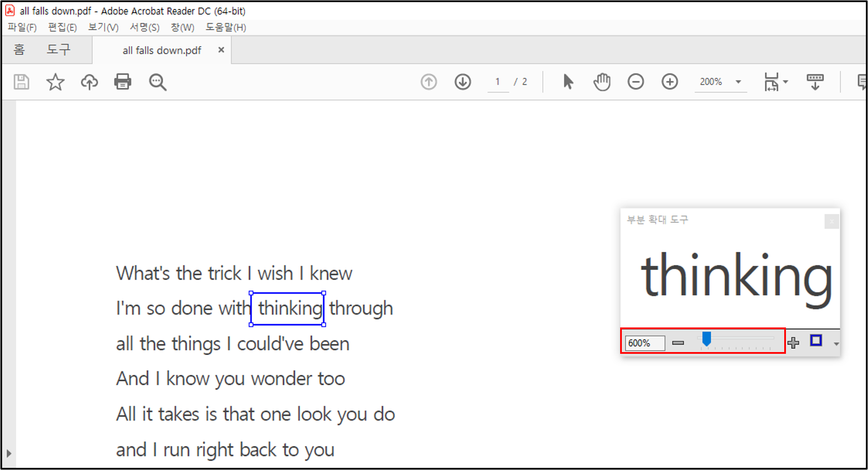Open the 200% zoom level dropdown

point(738,82)
